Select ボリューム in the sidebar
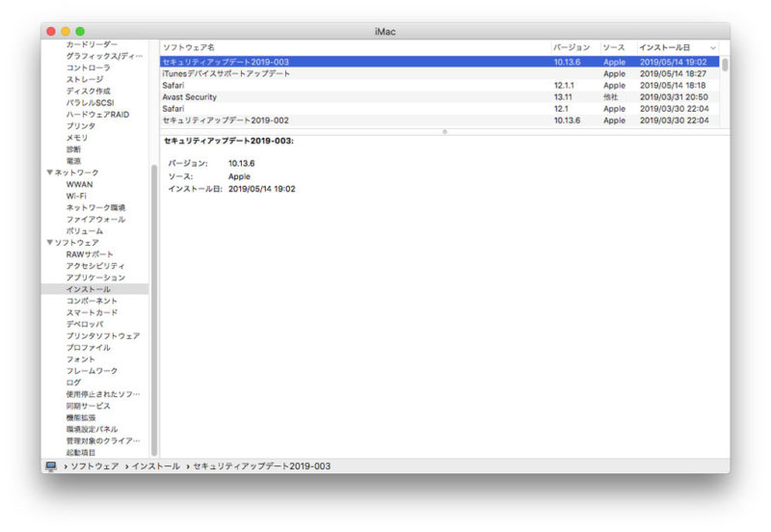 [x=85, y=231]
